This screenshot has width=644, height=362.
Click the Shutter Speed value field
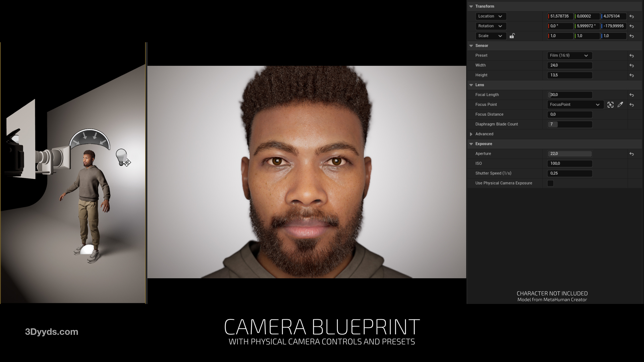coord(570,173)
